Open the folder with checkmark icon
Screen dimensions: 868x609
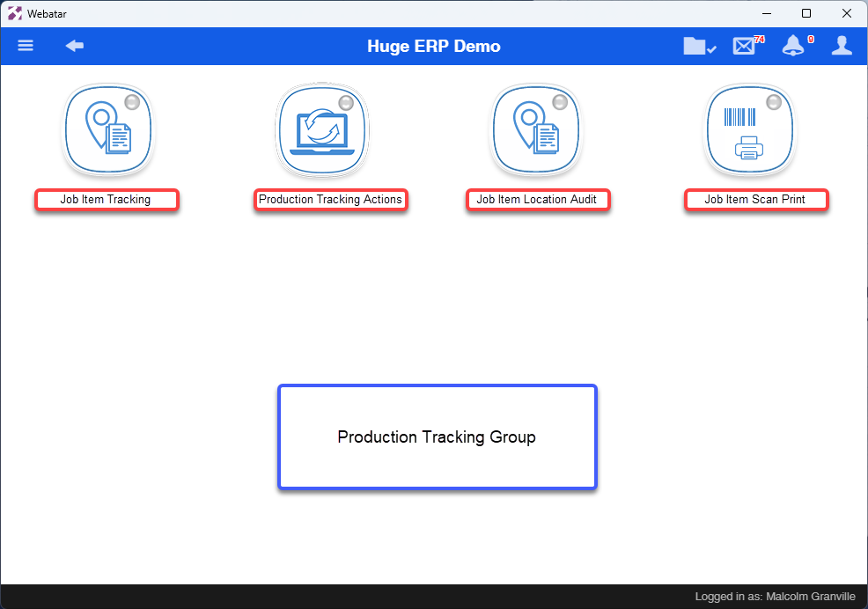click(x=699, y=46)
